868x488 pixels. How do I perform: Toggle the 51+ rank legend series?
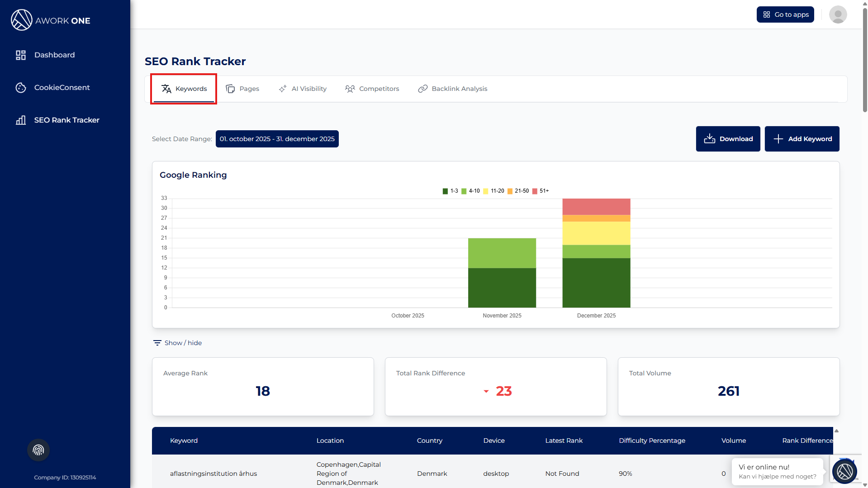coord(541,191)
